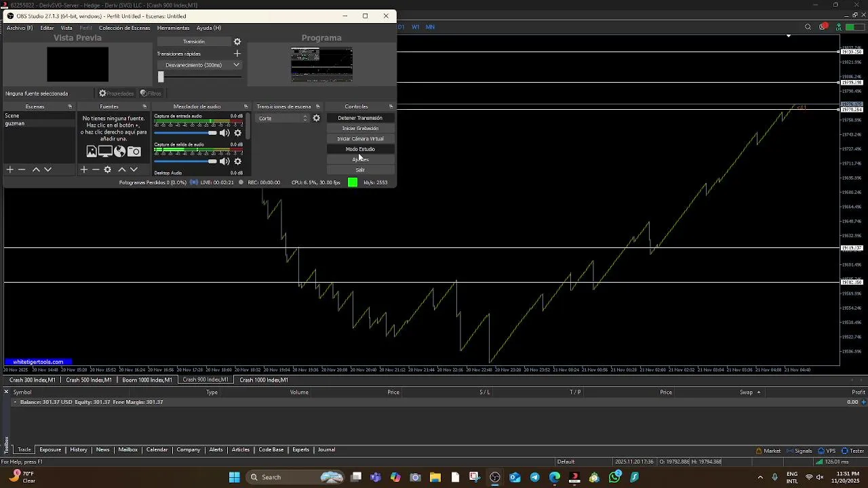
Task: Open audio settings gear for Captura de salida
Action: pyautogui.click(x=238, y=161)
